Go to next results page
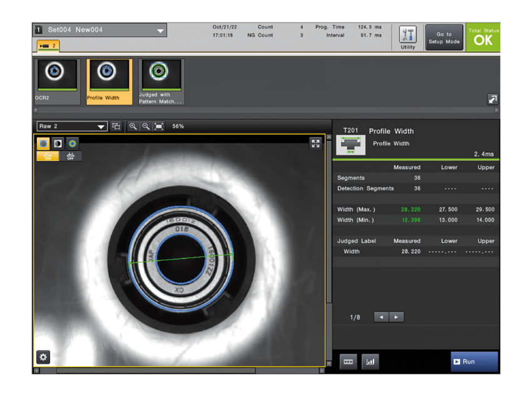This screenshot has width=532, height=397. point(396,317)
